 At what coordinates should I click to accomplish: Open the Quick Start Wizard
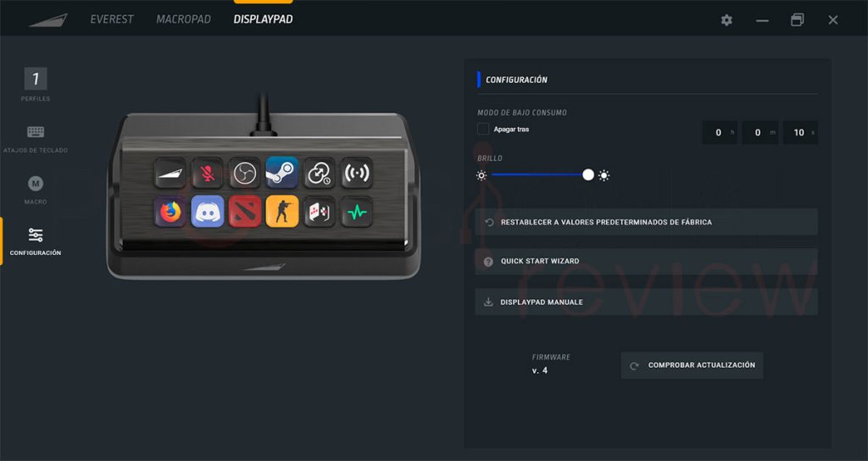[647, 261]
